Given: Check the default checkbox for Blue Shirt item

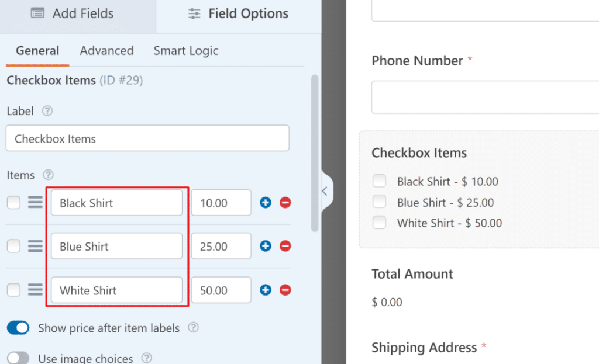Looking at the screenshot, I should point(13,246).
